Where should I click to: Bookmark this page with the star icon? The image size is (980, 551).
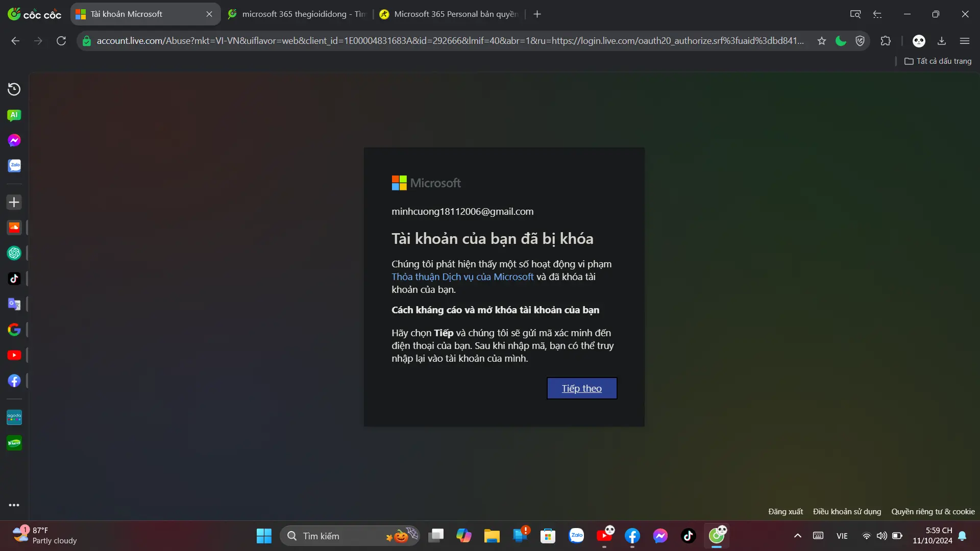(821, 41)
